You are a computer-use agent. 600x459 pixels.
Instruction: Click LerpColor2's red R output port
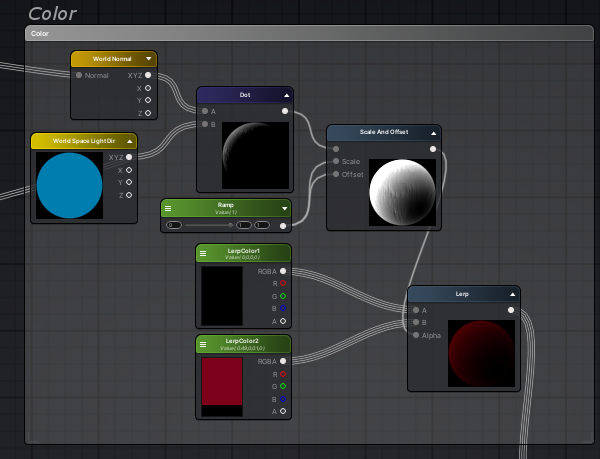(283, 374)
